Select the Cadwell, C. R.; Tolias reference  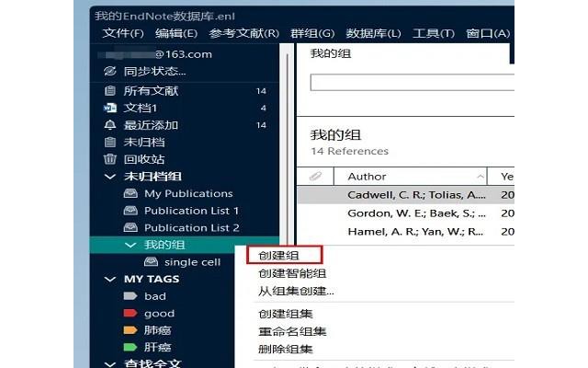coord(406,195)
